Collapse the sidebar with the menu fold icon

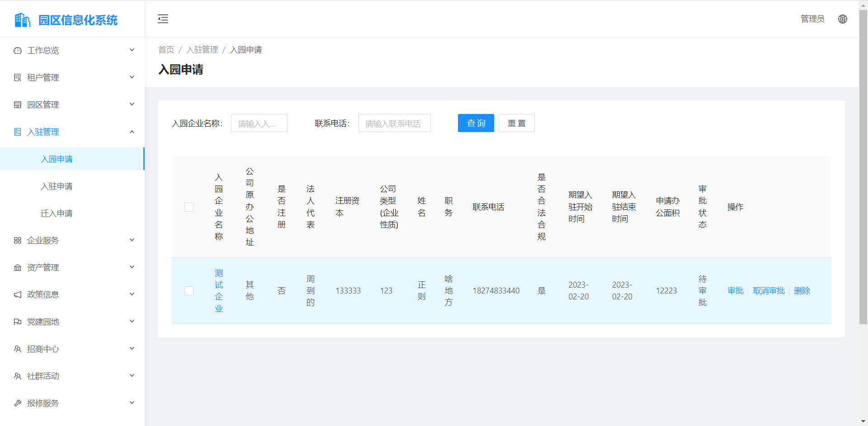163,19
